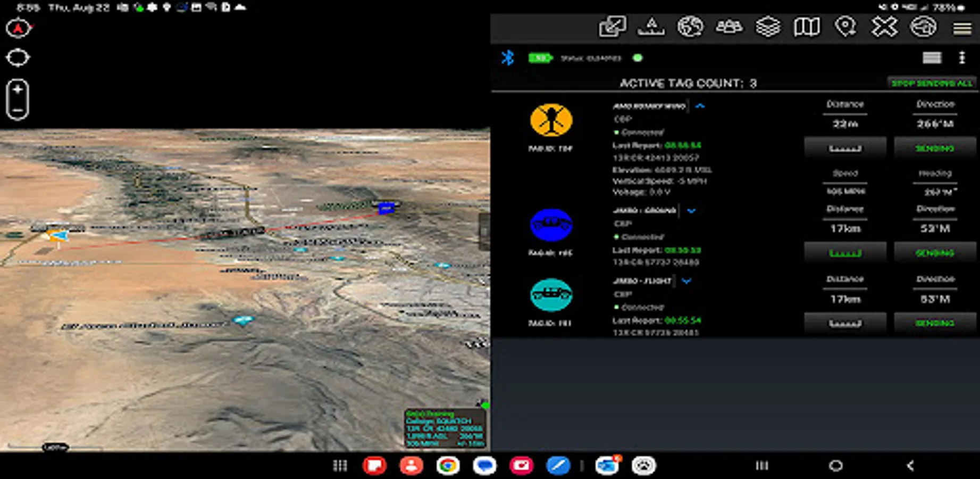Open the cloud globe toolbar icon
This screenshot has height=479, width=980.
tap(923, 27)
